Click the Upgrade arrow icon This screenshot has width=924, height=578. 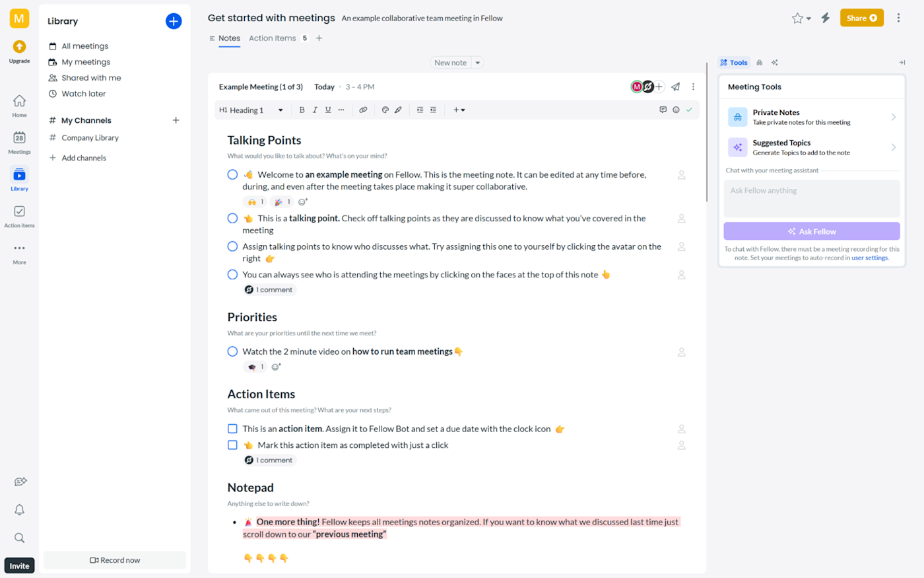[19, 46]
